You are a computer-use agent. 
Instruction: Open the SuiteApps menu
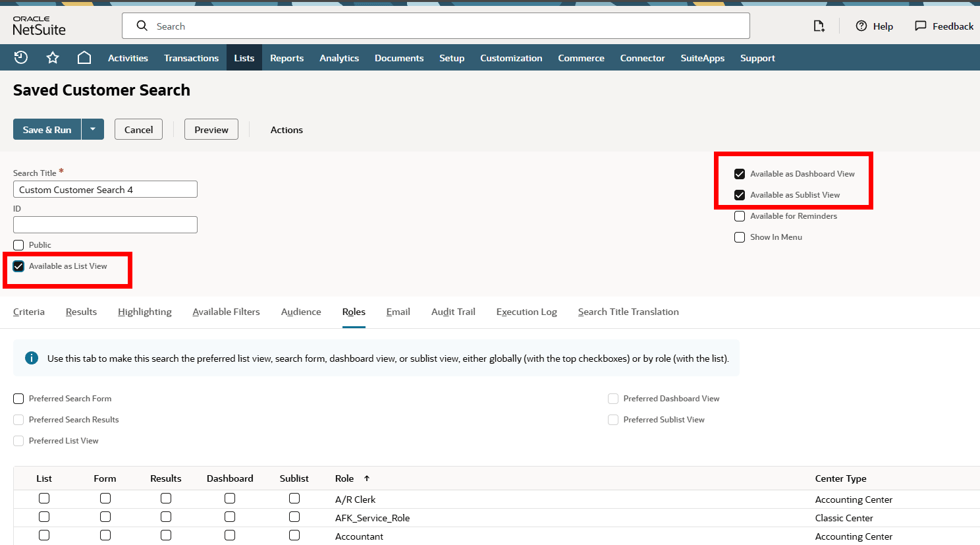click(x=702, y=58)
